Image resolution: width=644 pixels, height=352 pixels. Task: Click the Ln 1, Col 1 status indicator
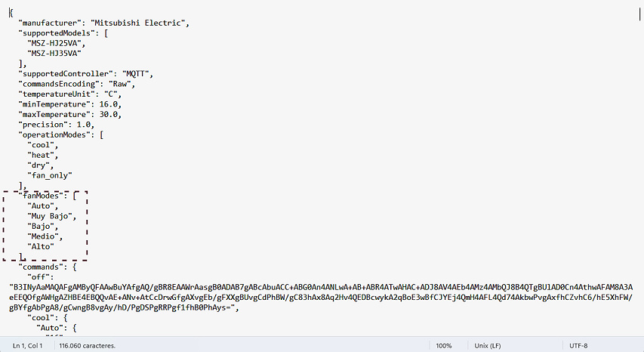coord(27,346)
